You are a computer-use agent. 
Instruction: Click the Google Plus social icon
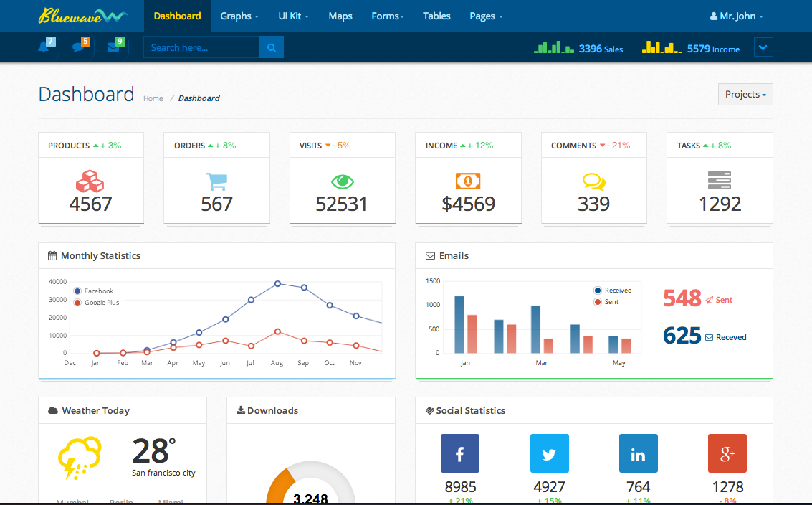(x=727, y=453)
